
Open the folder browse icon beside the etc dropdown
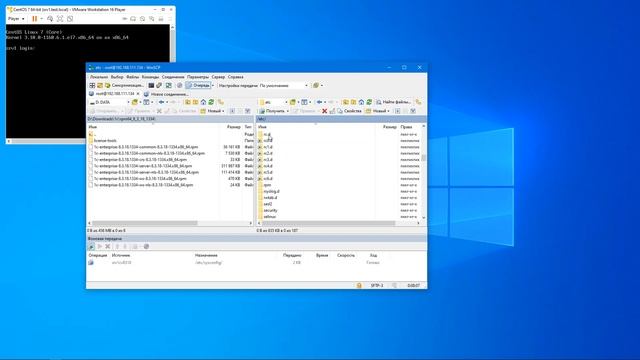point(293,102)
